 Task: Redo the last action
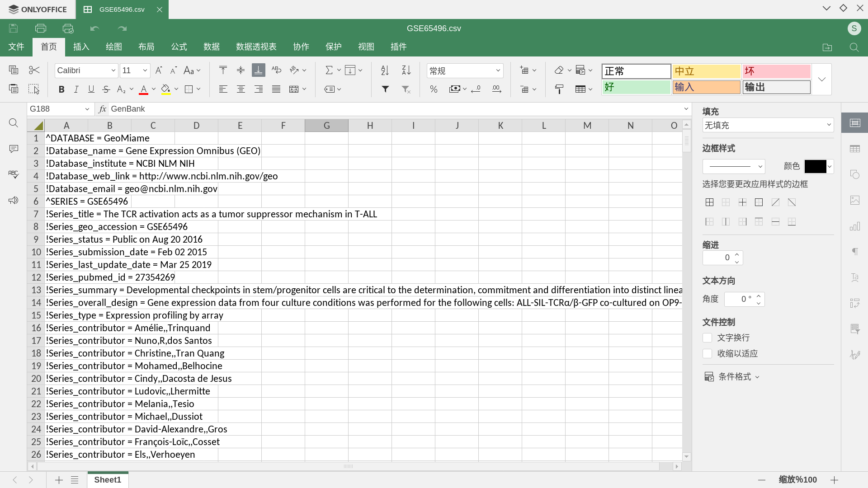122,28
